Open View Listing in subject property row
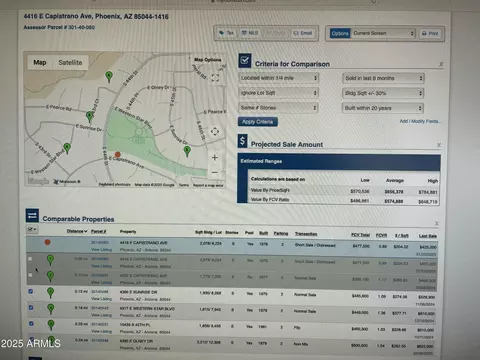This screenshot has height=360, width=480. click(x=101, y=249)
